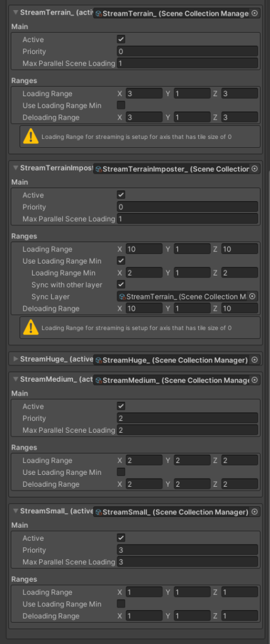270x644 pixels.
Task: Enable Use Loading Range Min for StreamMedium_
Action: click(x=121, y=472)
